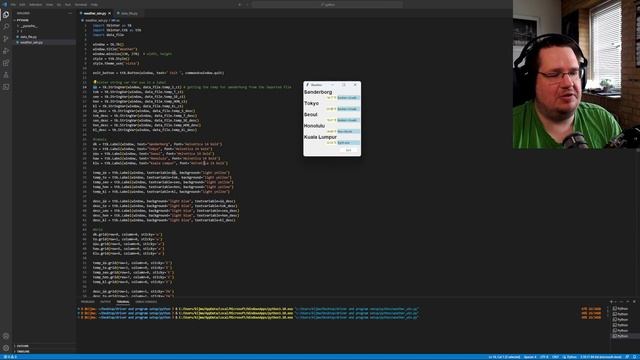Click the Exit button in Weather window

(348, 150)
